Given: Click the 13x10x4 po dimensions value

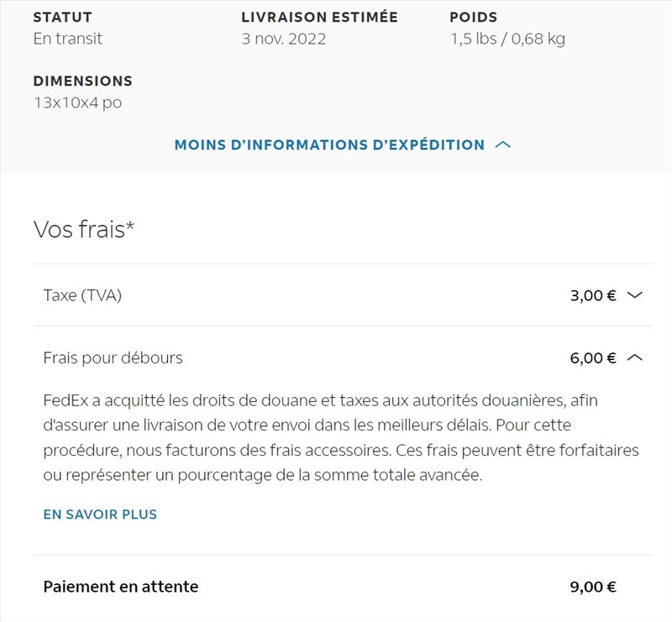Looking at the screenshot, I should [77, 103].
